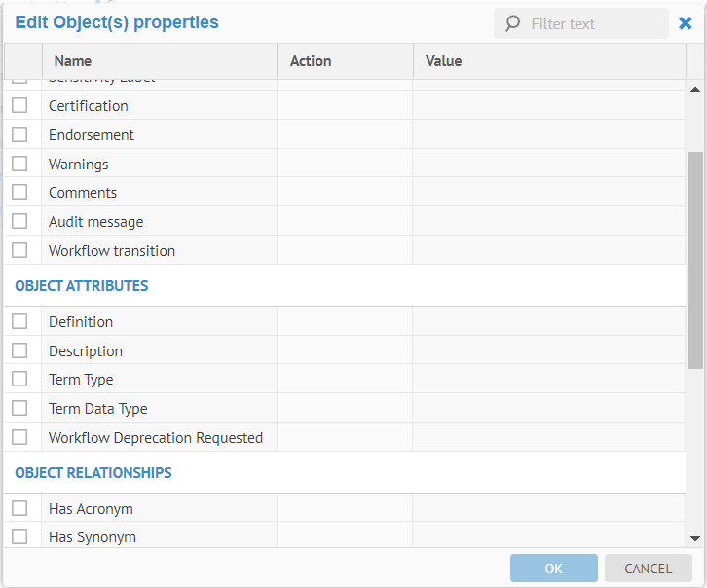This screenshot has width=707, height=588.
Task: Click the Action column header
Action: point(311,61)
